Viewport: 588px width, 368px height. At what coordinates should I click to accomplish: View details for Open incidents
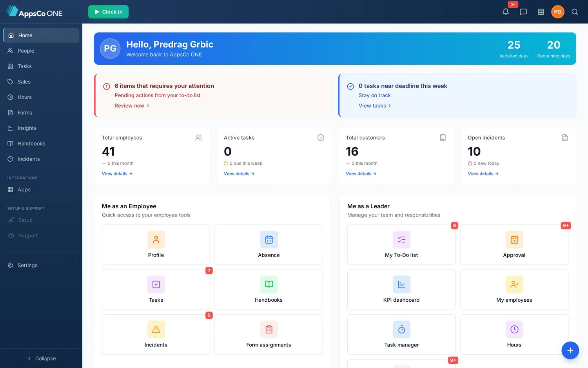(x=483, y=173)
